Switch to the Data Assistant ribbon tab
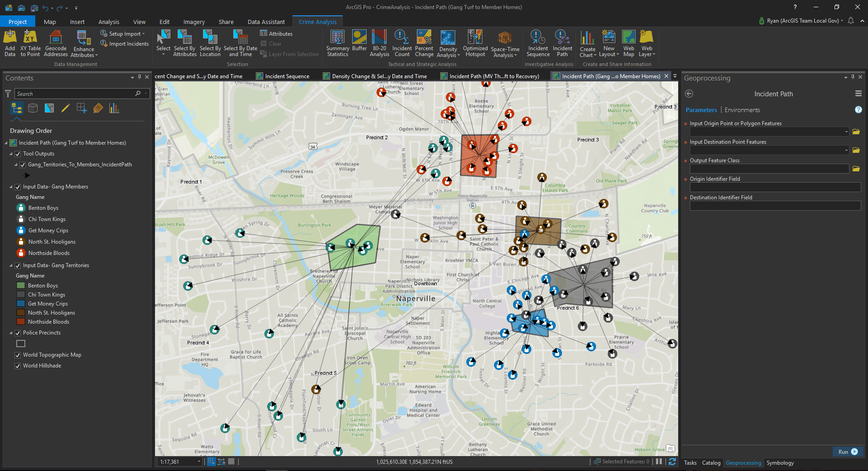868x471 pixels. click(266, 22)
